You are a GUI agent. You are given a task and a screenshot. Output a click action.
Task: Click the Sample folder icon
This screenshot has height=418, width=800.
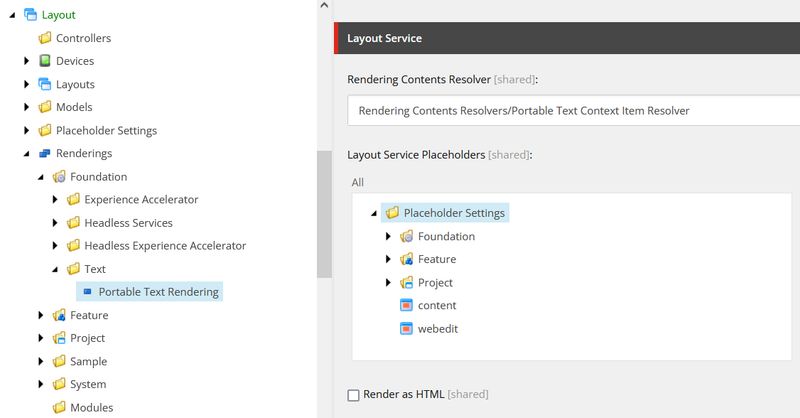[59, 361]
